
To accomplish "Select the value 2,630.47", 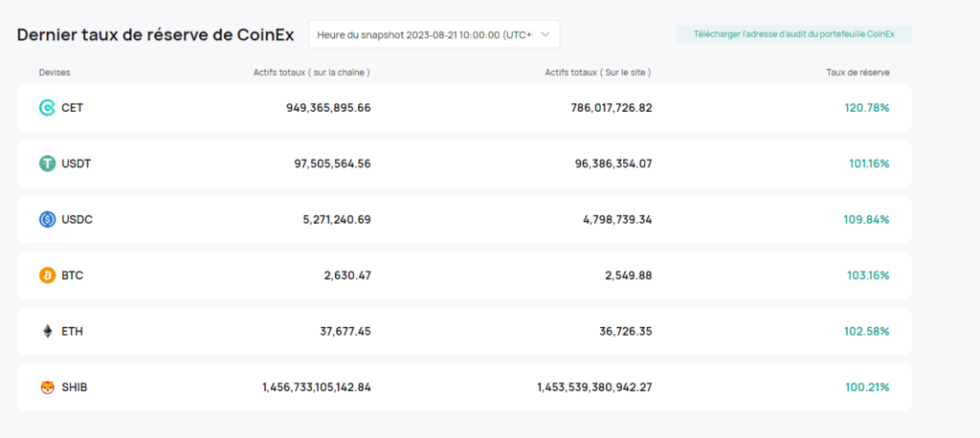I will (x=347, y=274).
